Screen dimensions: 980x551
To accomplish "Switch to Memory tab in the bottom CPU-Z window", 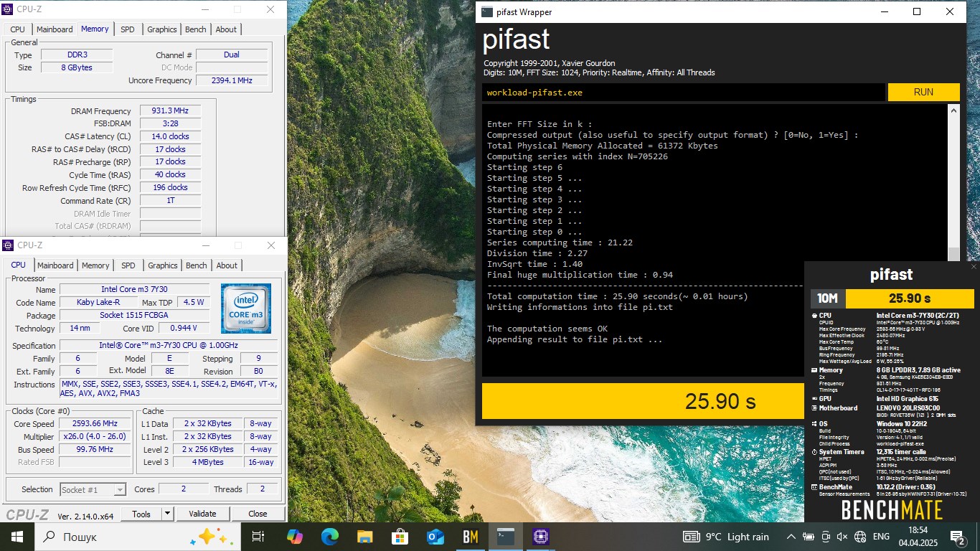I will [x=95, y=265].
